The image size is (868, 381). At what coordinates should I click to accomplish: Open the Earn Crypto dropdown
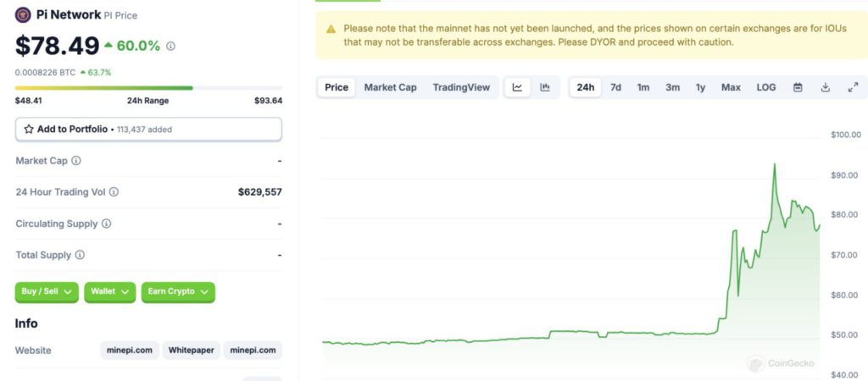pos(178,292)
